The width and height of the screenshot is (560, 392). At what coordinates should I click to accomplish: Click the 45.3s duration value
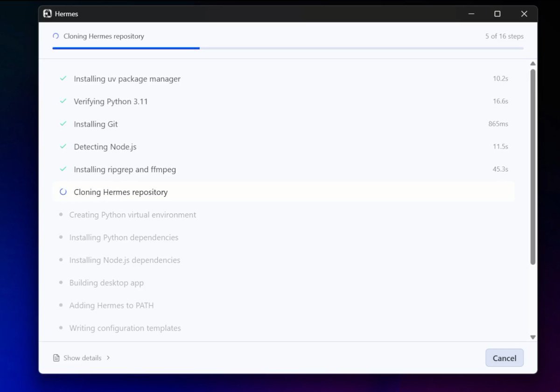click(501, 169)
